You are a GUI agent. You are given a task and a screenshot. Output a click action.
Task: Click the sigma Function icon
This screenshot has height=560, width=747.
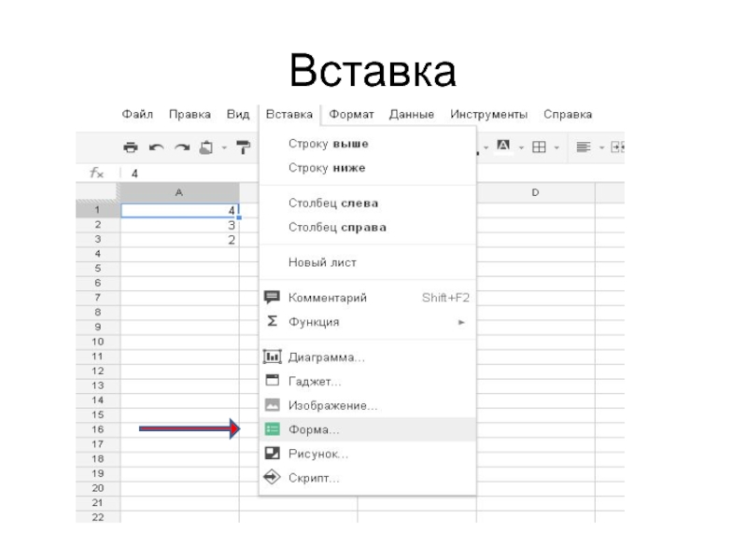(272, 321)
